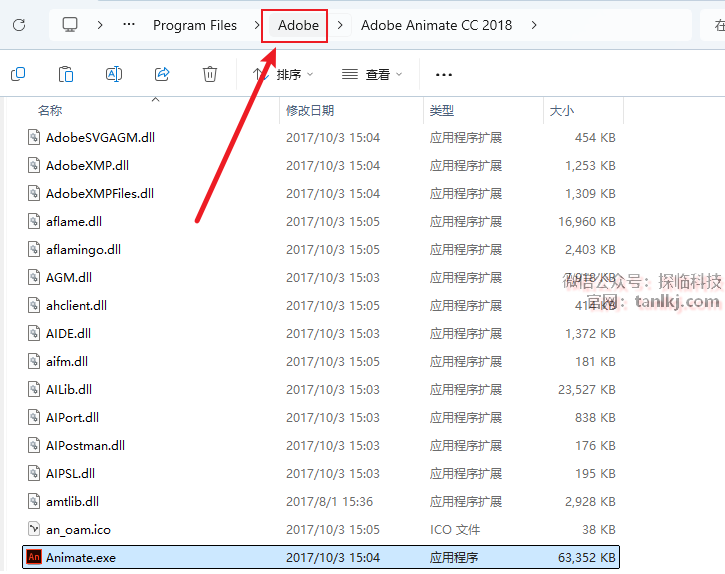Click the 16,960 KB size of aflame.dll
Viewport: 725px width, 574px height.
click(587, 222)
